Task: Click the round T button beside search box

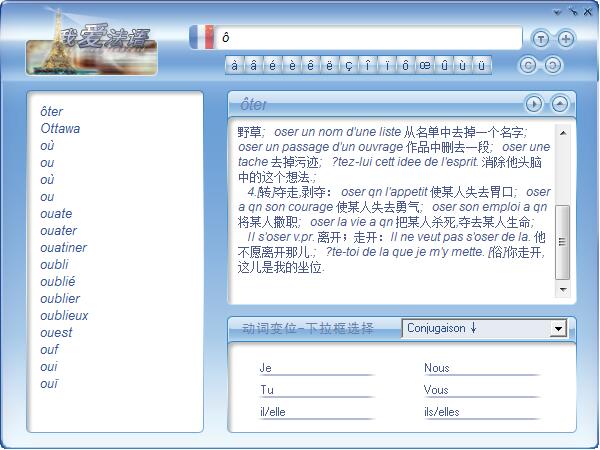Action: pyautogui.click(x=541, y=39)
